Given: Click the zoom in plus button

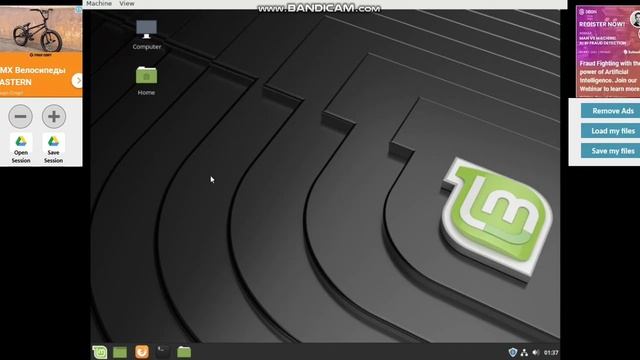Looking at the screenshot, I should pyautogui.click(x=54, y=116).
